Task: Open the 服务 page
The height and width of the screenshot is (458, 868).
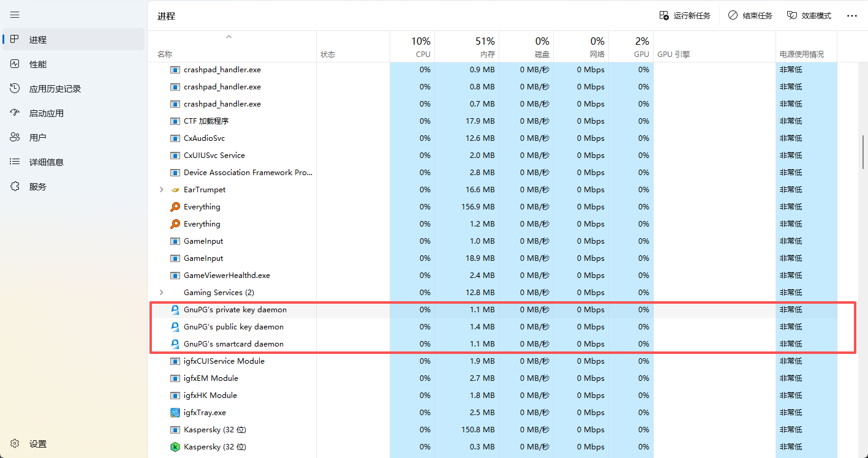Action: (x=74, y=187)
